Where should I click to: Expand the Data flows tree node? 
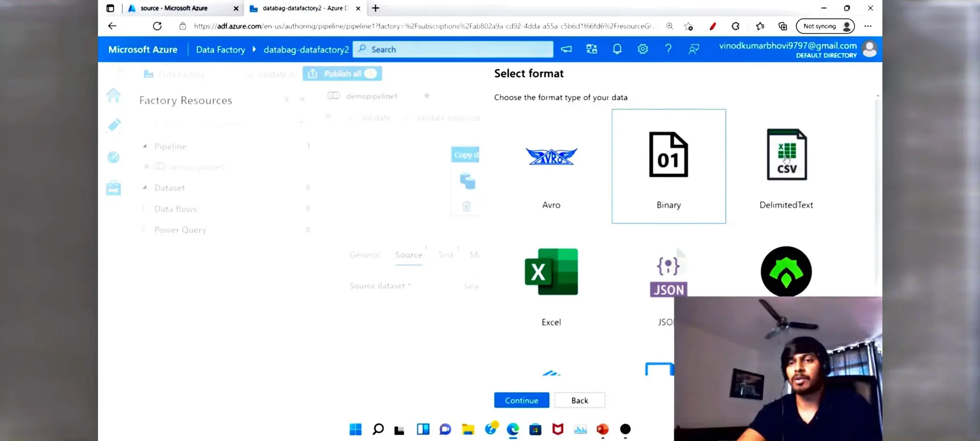click(144, 209)
